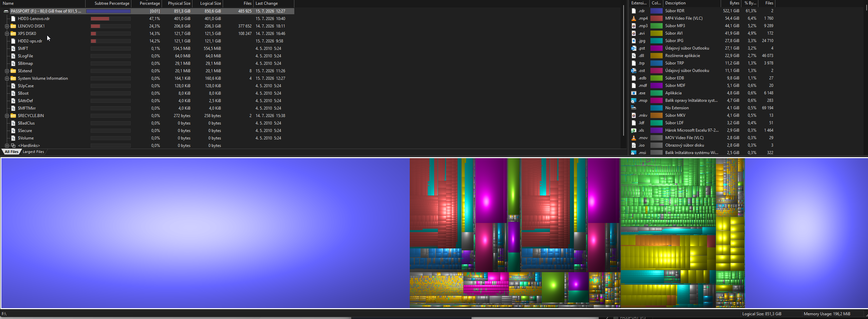Click the .mp3 green color swatch
868x319 pixels.
tap(656, 26)
